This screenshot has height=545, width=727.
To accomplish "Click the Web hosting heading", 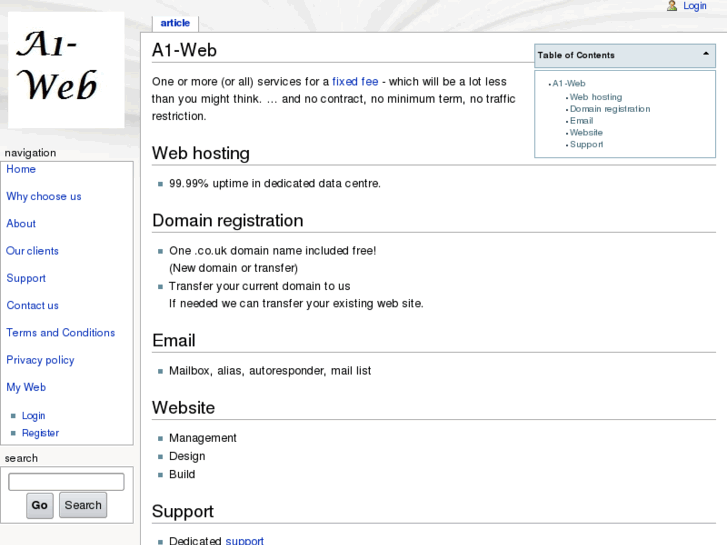I will tap(201, 154).
